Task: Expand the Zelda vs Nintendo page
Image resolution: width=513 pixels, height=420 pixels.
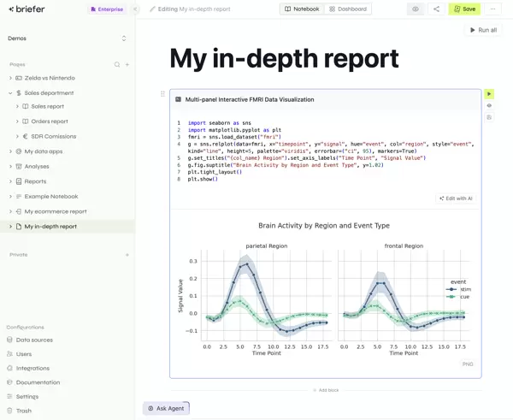Action: tap(11, 78)
